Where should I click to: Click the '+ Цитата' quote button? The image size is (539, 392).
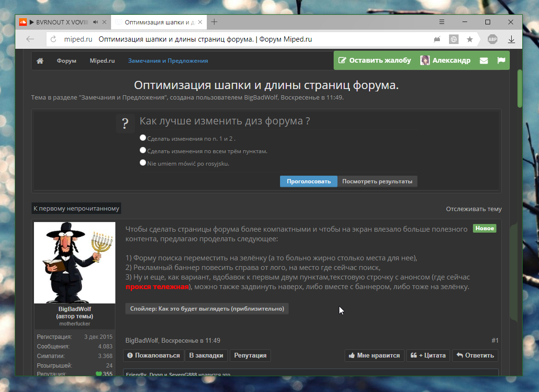[428, 355]
